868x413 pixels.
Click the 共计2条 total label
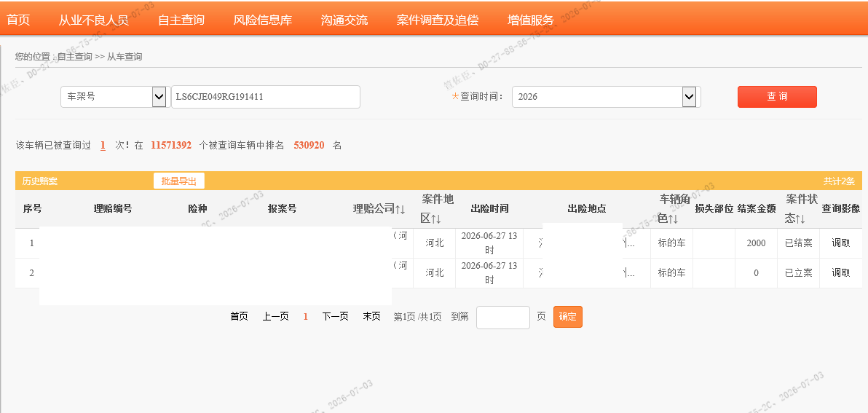(839, 181)
